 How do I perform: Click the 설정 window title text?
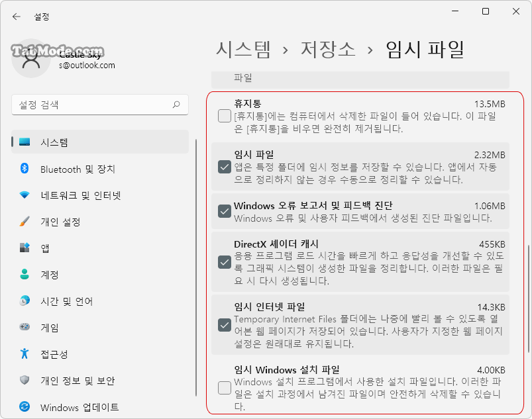click(x=42, y=17)
